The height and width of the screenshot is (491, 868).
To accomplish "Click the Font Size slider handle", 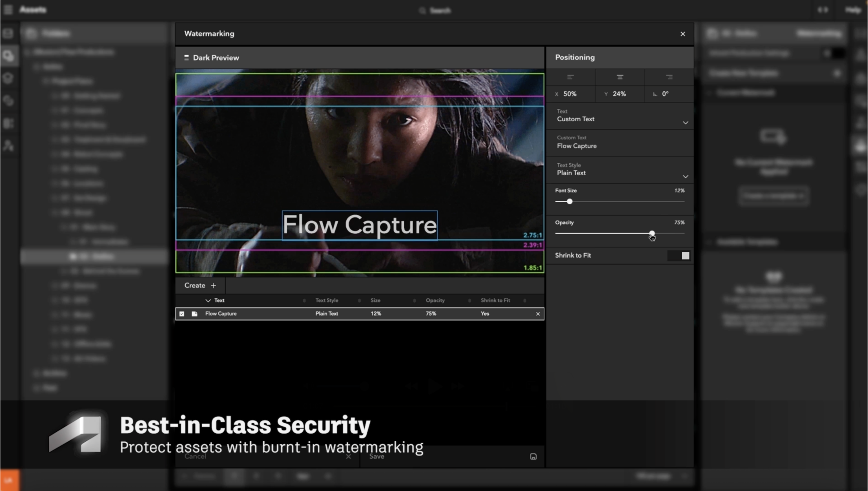I will pyautogui.click(x=570, y=202).
